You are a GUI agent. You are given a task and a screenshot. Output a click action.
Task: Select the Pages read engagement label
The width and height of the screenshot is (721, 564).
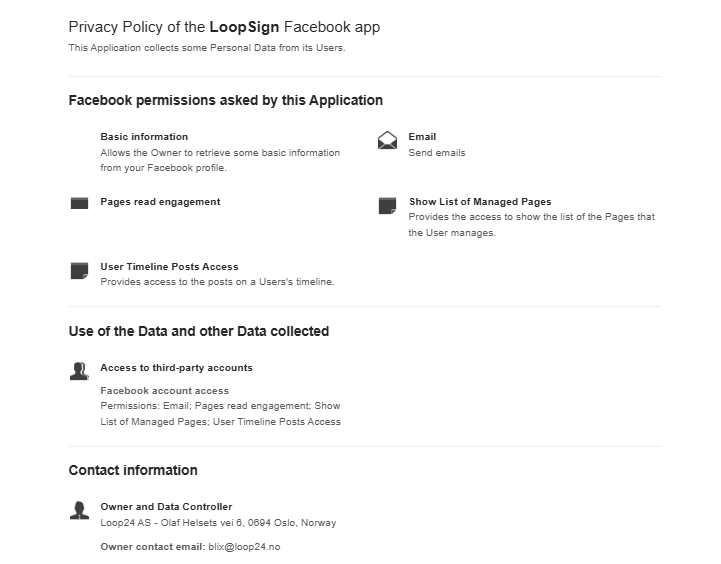point(160,202)
